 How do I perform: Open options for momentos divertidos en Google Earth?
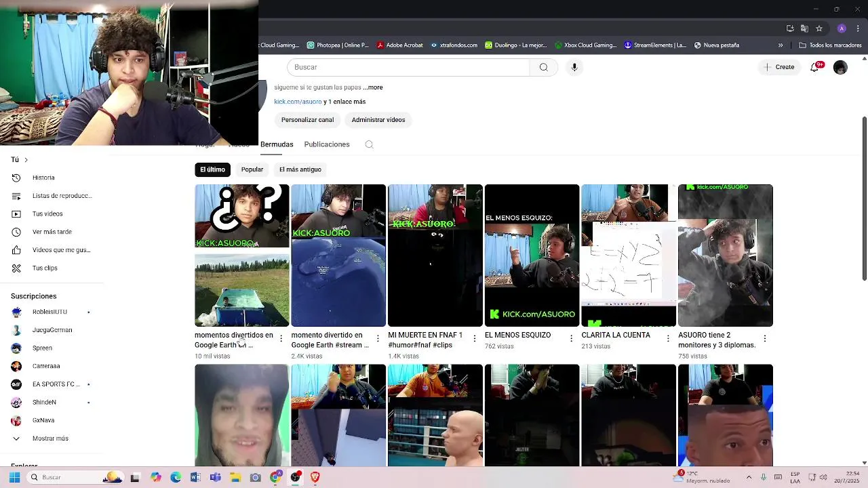tap(281, 338)
